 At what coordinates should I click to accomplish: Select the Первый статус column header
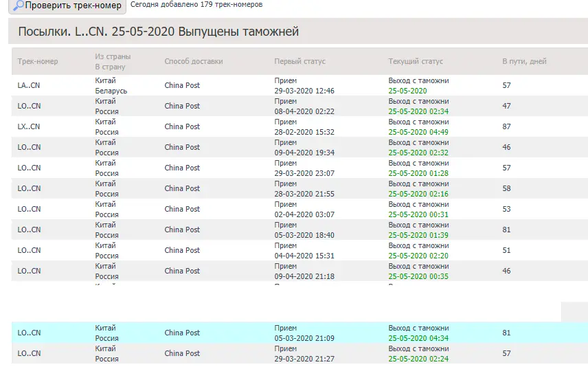[x=299, y=61]
